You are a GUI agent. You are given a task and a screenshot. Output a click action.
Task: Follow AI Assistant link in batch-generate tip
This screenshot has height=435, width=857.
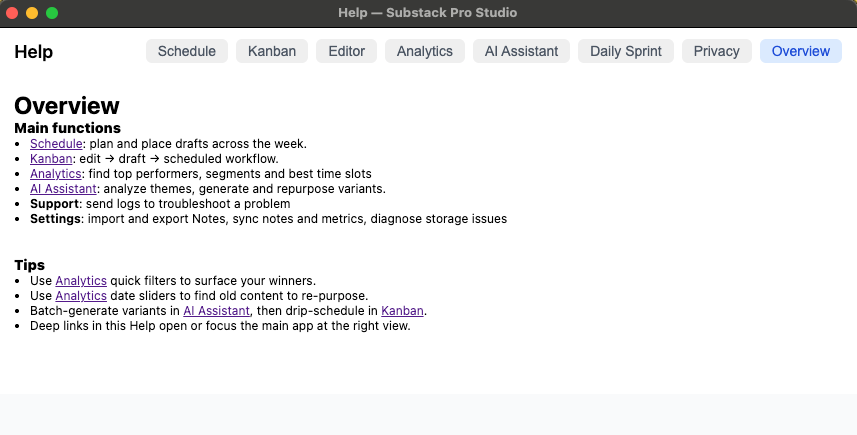[216, 311]
